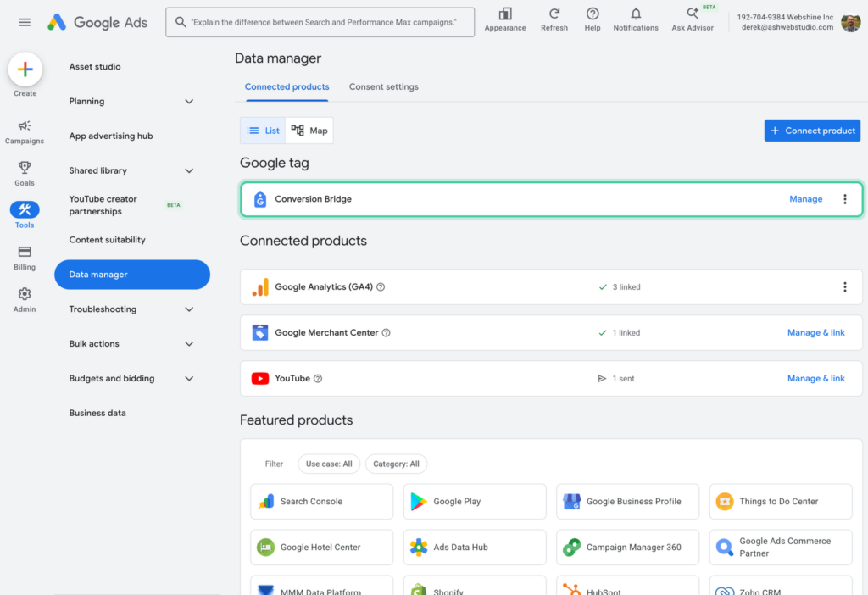Click the '3 linked' status text
Image resolution: width=868 pixels, height=595 pixels.
(626, 286)
